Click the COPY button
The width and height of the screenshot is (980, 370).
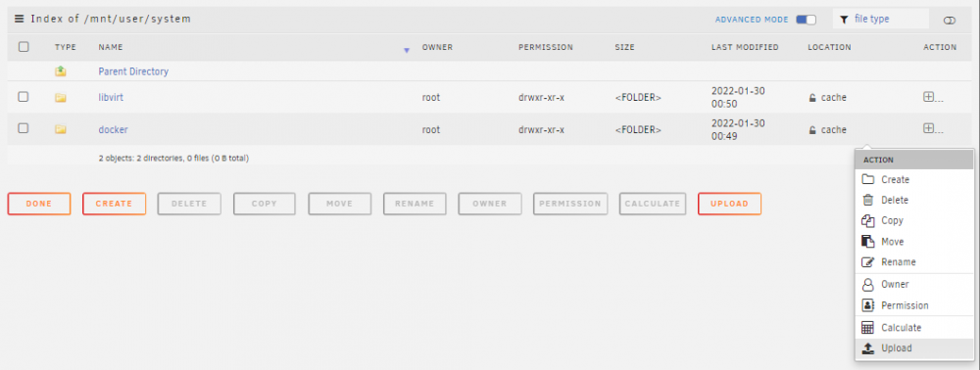pyautogui.click(x=265, y=204)
